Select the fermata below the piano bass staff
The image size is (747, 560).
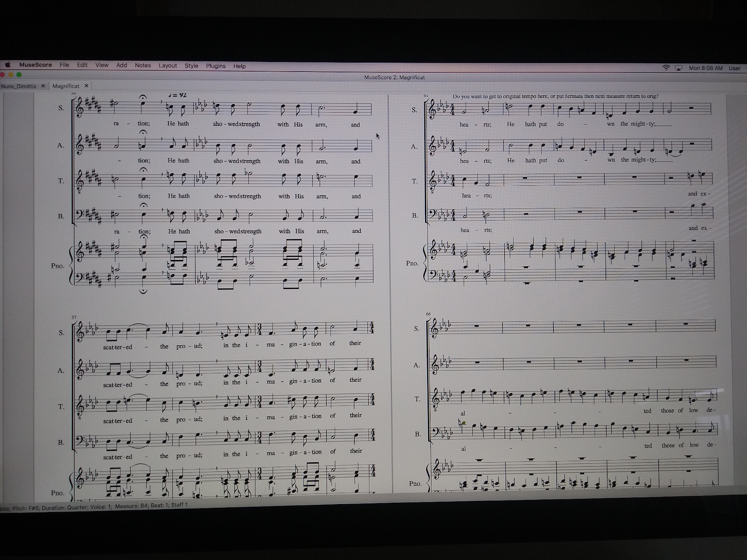[144, 291]
